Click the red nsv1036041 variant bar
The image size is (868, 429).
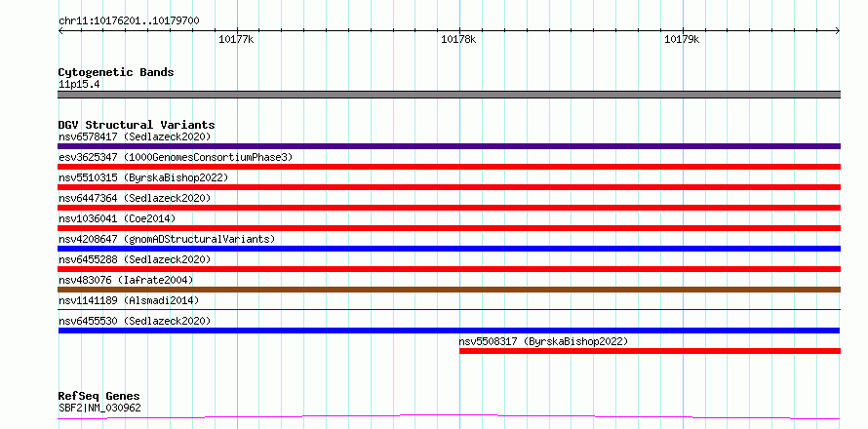[x=449, y=228]
